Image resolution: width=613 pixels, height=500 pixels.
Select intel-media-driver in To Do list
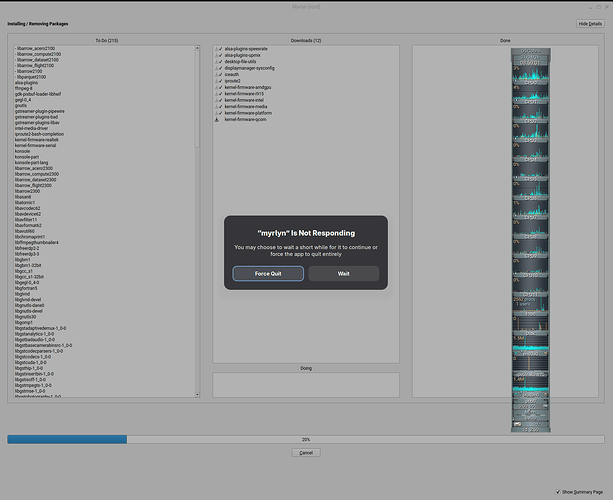[31, 128]
